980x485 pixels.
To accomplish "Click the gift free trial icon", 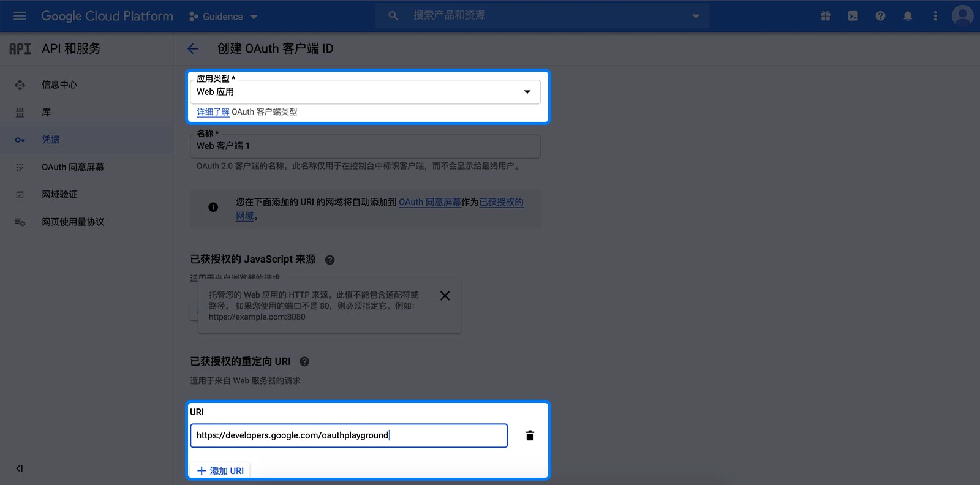I will pyautogui.click(x=826, y=16).
